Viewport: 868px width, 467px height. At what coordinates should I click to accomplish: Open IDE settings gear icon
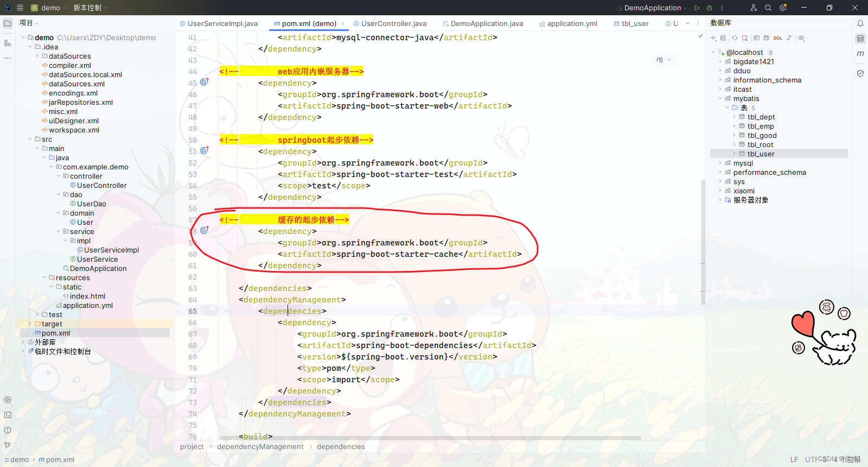click(x=783, y=8)
